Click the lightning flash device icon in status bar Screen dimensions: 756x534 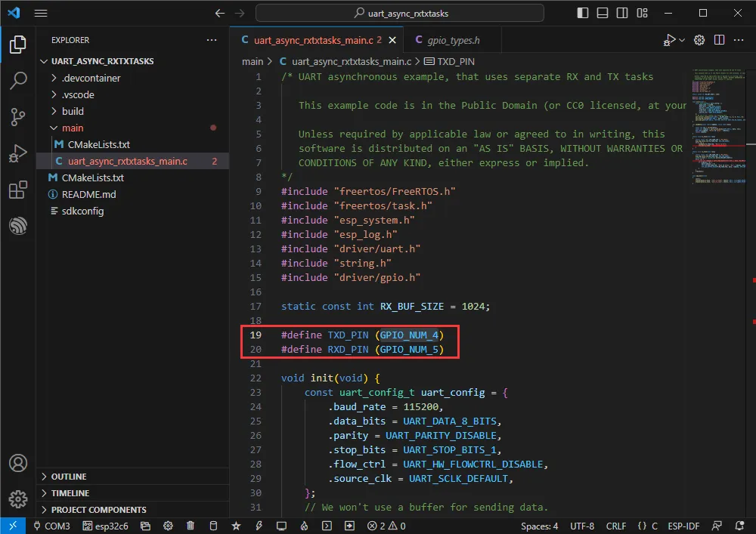[259, 526]
